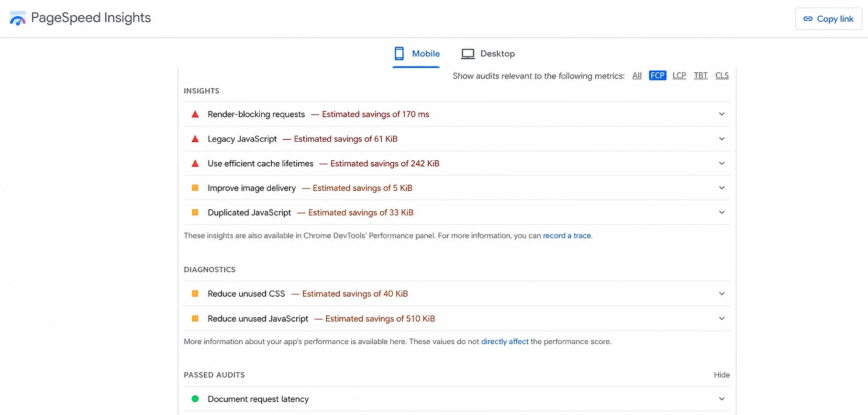Click 'Estimated savings of 510 KiB' text
This screenshot has height=415, width=868.
pos(380,319)
